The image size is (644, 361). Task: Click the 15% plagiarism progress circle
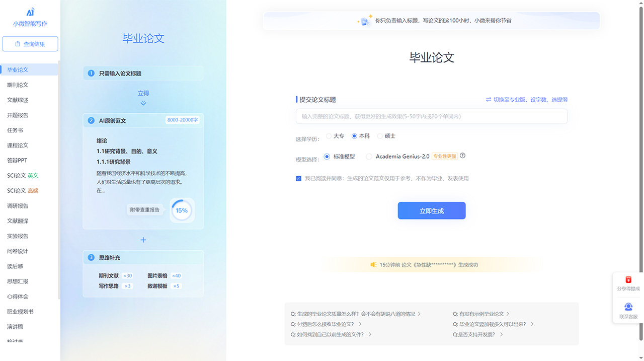(181, 210)
